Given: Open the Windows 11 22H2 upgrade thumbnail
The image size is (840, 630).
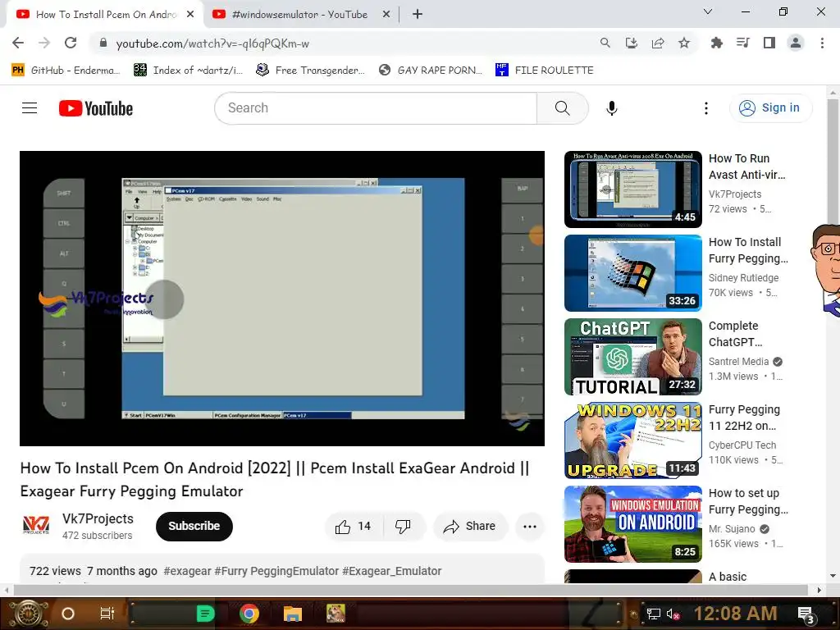Looking at the screenshot, I should click(632, 441).
